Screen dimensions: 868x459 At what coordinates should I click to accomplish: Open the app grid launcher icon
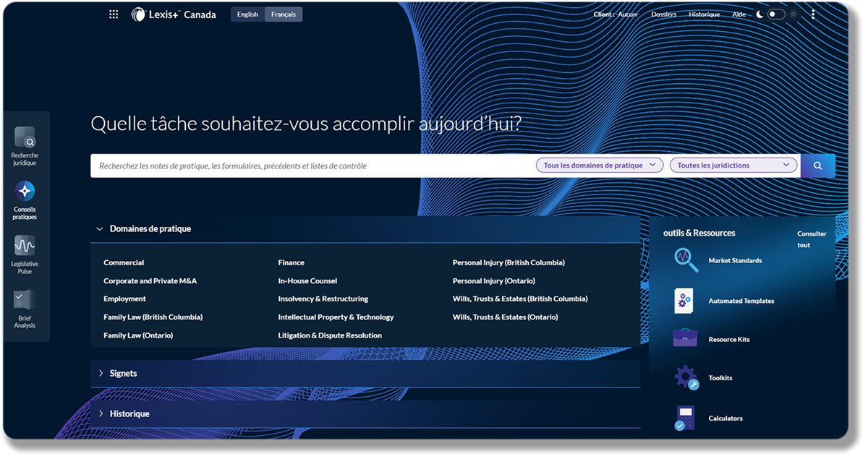coord(114,14)
